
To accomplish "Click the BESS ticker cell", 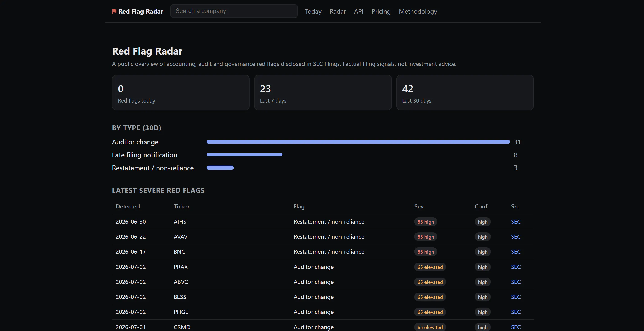I will pos(180,297).
